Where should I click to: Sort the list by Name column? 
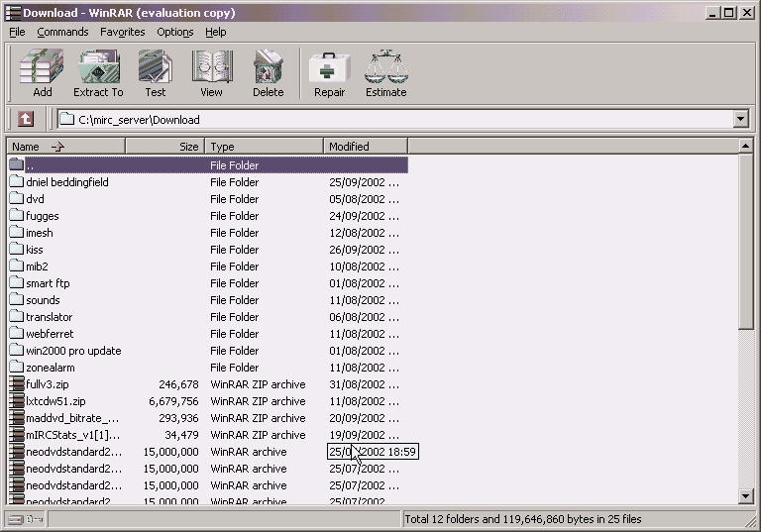pyautogui.click(x=66, y=146)
